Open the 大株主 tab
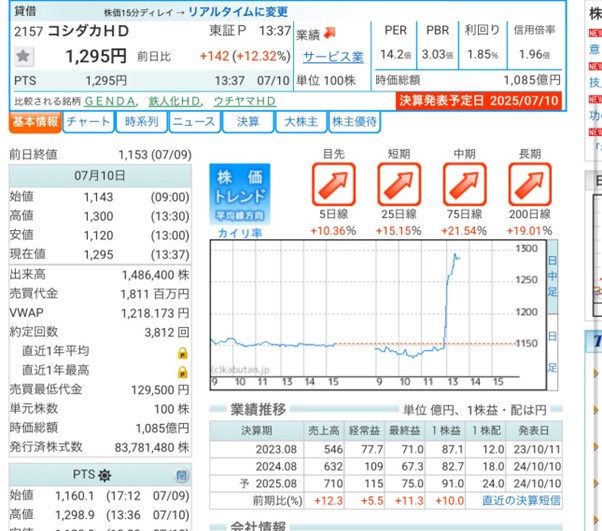This screenshot has height=531, width=602. tap(301, 122)
